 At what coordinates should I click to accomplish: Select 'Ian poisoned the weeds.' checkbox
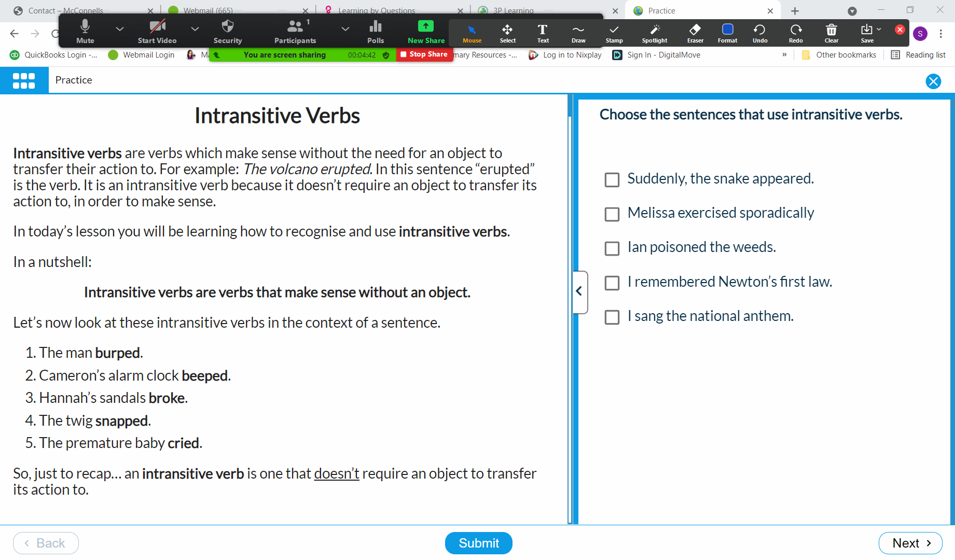click(612, 248)
